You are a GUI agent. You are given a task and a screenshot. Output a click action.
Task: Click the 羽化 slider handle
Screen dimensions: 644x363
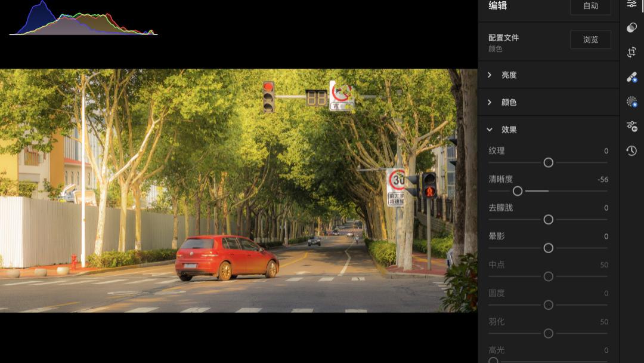pyautogui.click(x=549, y=333)
